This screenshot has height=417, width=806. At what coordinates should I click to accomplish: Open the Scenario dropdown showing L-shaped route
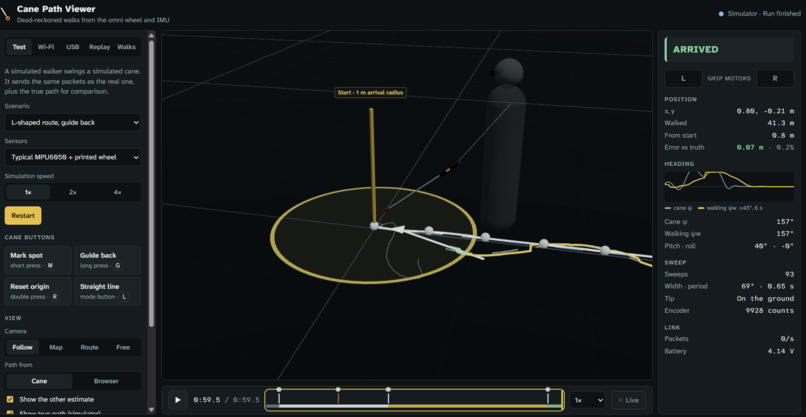click(72, 122)
